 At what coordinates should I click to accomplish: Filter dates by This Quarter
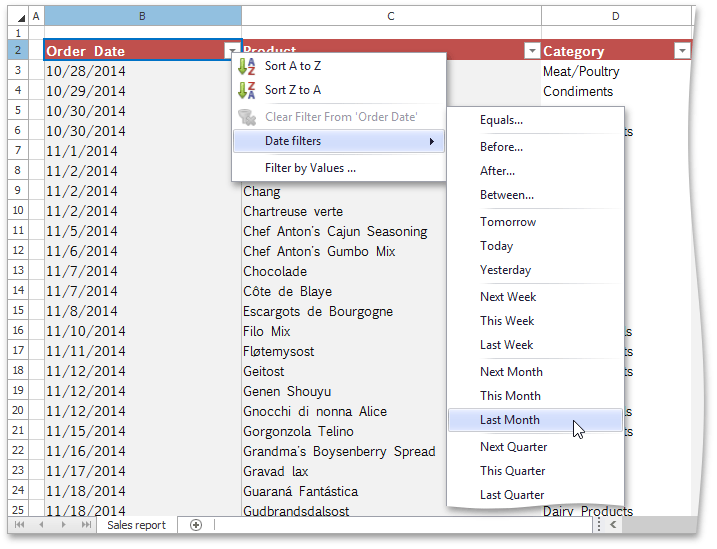tap(535, 471)
